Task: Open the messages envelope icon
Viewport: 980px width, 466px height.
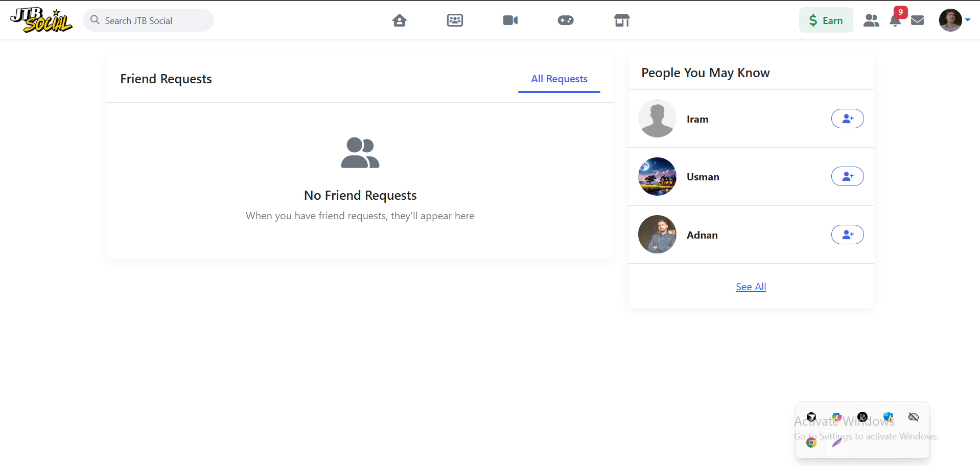Action: pos(917,20)
